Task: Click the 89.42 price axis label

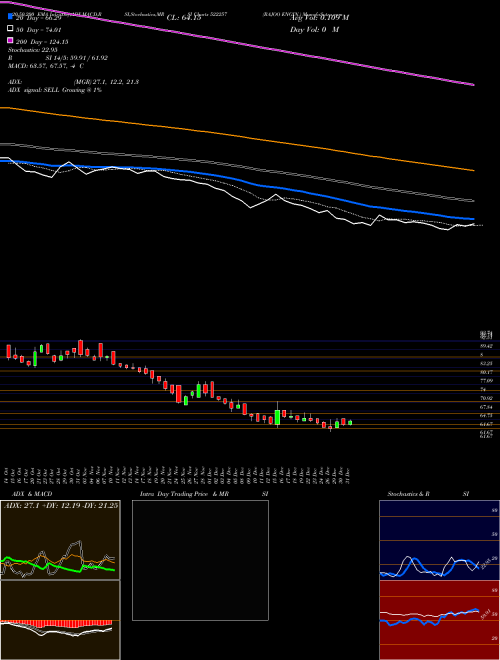Action: point(487,346)
